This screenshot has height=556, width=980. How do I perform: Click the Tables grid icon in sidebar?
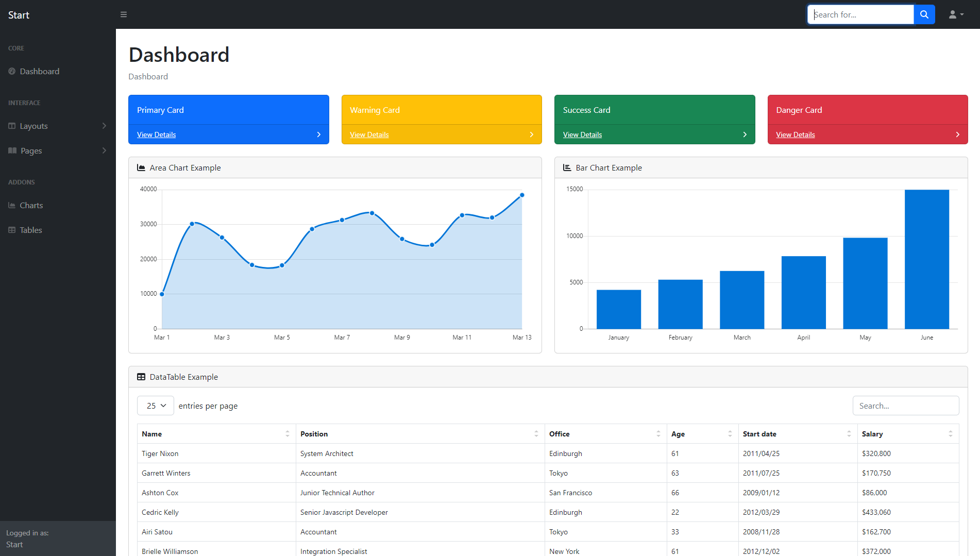[12, 230]
